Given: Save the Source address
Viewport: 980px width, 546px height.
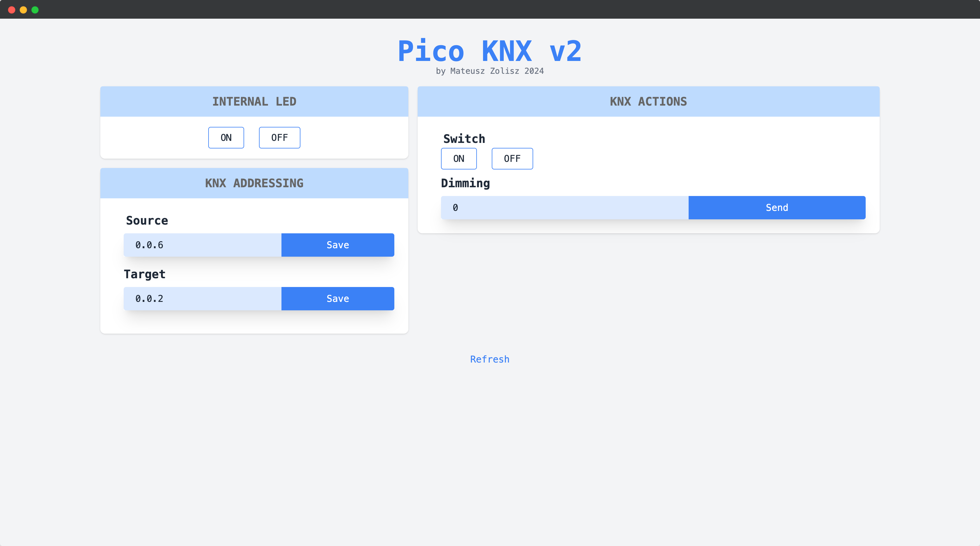Looking at the screenshot, I should 337,245.
